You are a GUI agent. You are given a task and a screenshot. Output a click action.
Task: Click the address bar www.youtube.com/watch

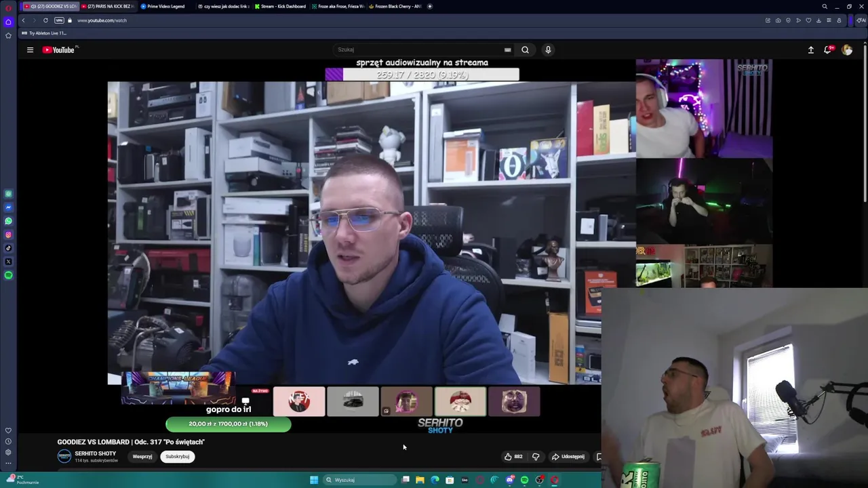pyautogui.click(x=102, y=20)
